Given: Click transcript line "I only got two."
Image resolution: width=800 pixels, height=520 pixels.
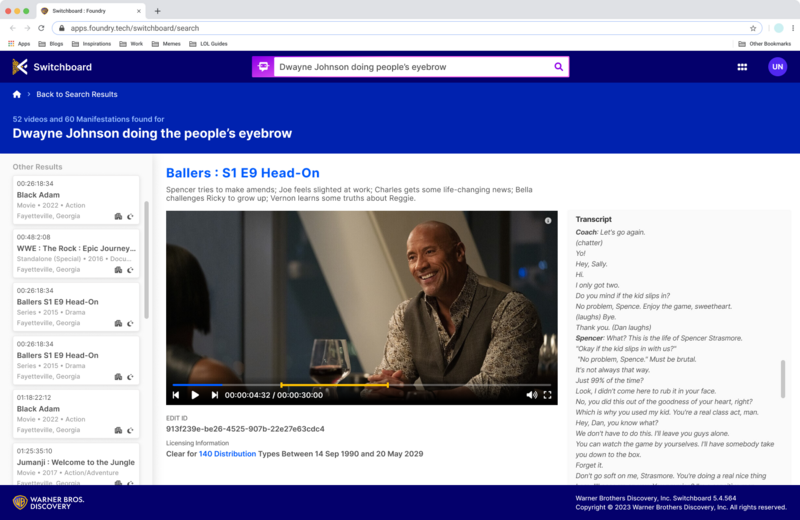Looking at the screenshot, I should (x=597, y=285).
